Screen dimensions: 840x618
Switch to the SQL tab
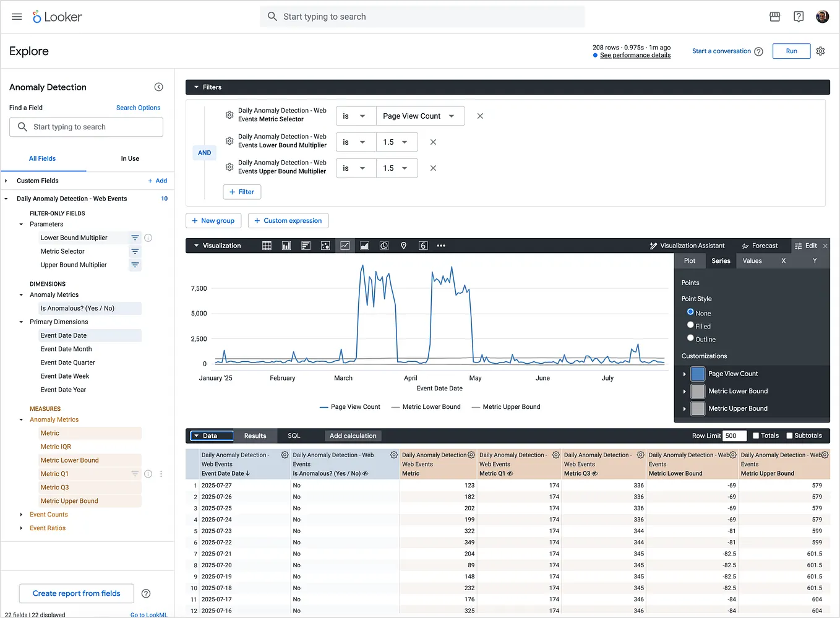point(294,436)
